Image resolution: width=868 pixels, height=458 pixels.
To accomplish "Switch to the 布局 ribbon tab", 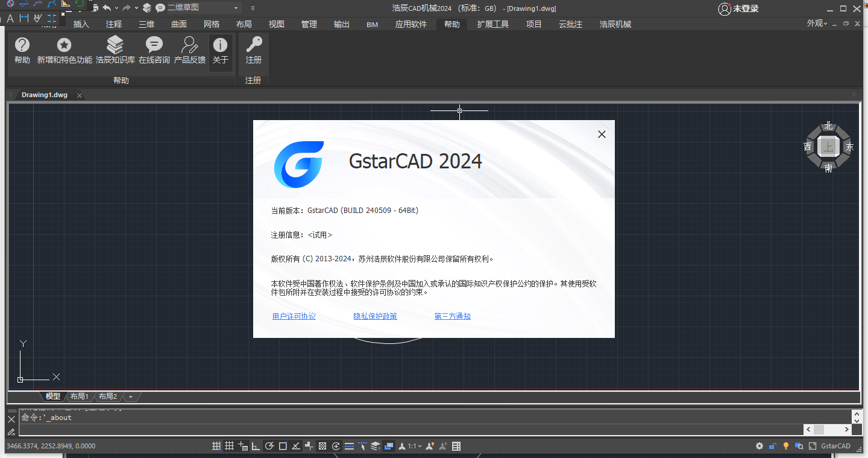I will 244,24.
